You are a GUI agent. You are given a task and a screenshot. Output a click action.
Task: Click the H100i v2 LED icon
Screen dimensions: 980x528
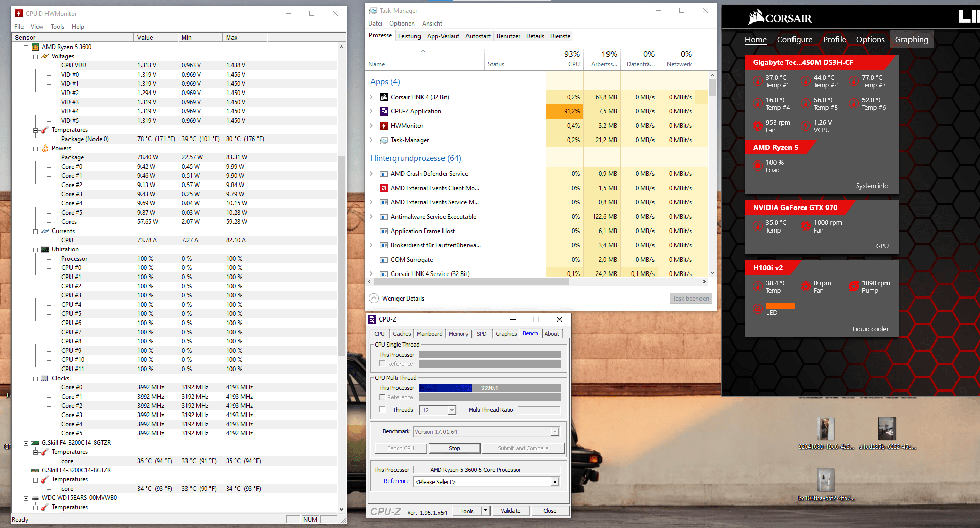[x=758, y=309]
